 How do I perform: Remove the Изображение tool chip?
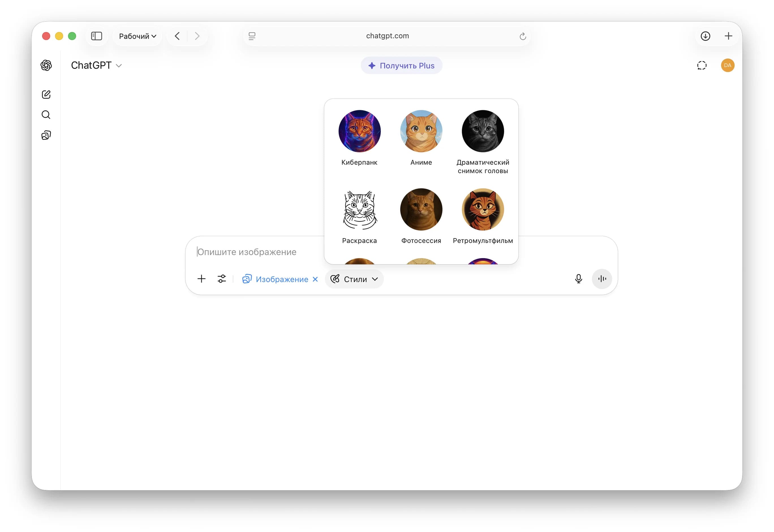pyautogui.click(x=315, y=279)
